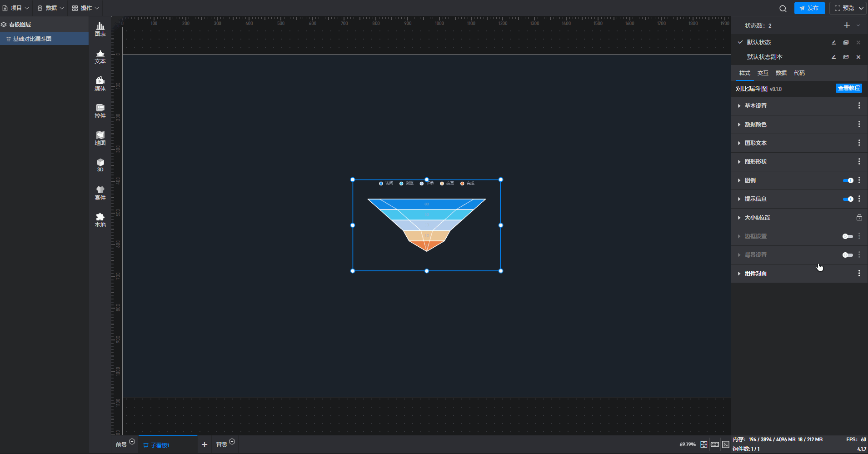Screen dimensions: 868x454
Task: Click the 查看教程 tutorial button
Action: 848,88
